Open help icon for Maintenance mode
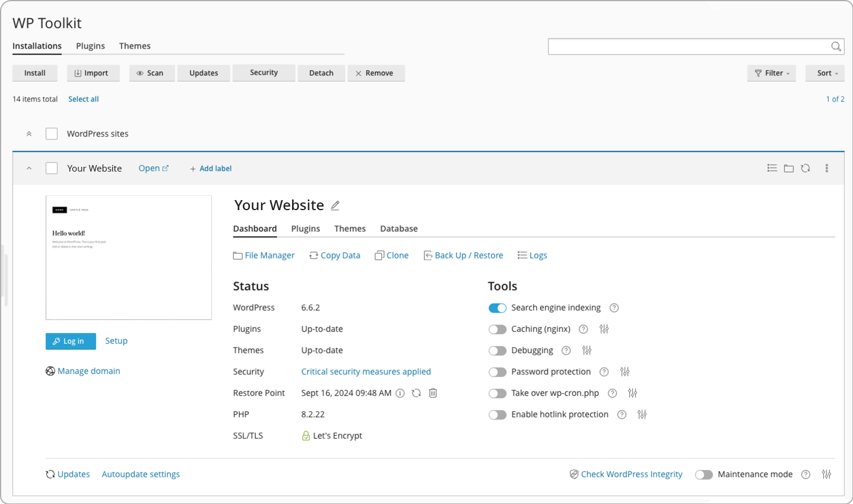The width and height of the screenshot is (853, 504). click(806, 474)
